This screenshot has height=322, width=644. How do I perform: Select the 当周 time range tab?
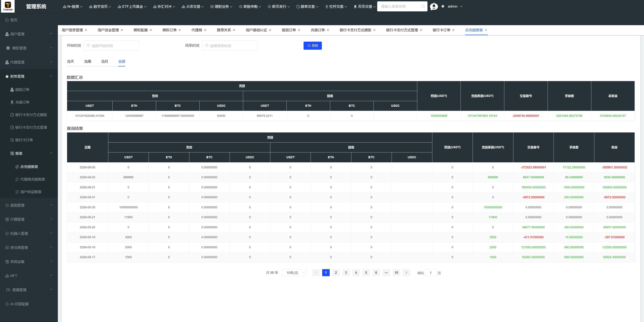point(88,62)
